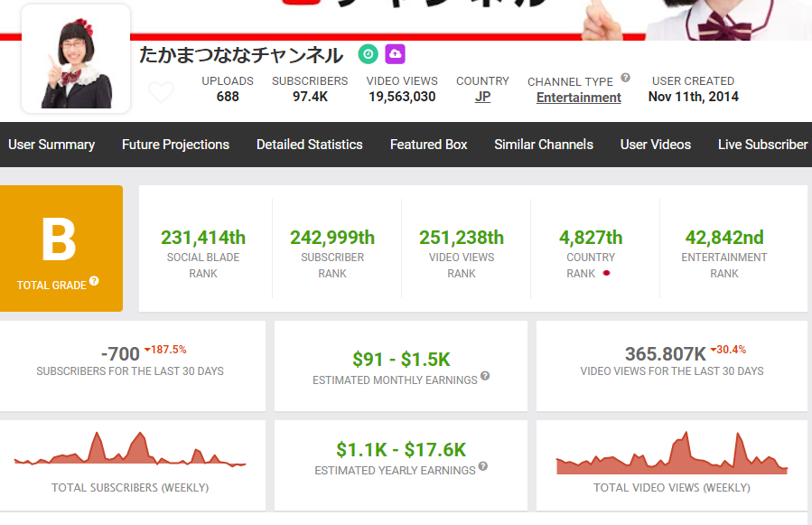This screenshot has width=812, height=525.
Task: Open the User Videos tab
Action: coord(656,145)
